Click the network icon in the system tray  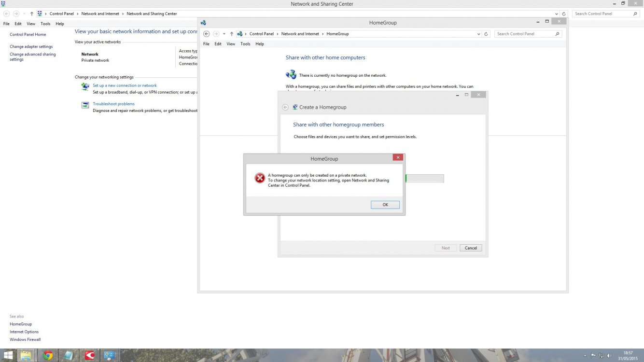602,356
